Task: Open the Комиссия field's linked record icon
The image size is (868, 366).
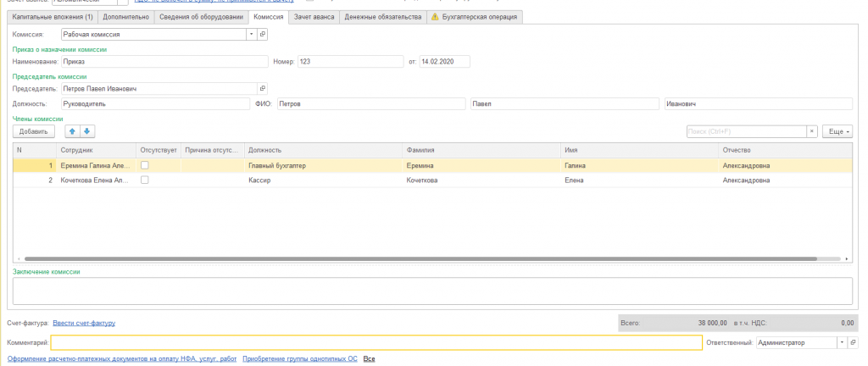Action: 263,34
